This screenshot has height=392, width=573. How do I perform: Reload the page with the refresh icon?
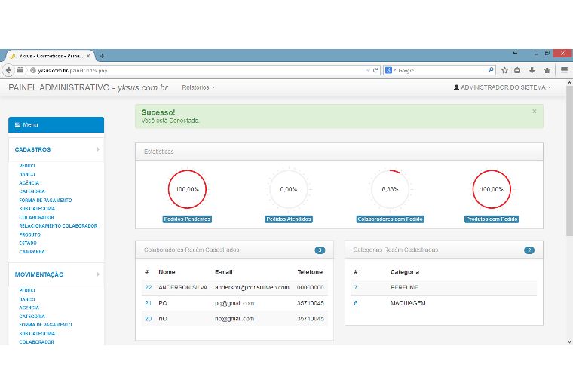375,70
